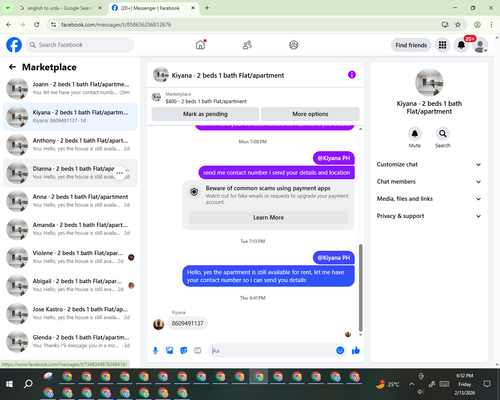Click the scam warning shield icon
Viewport: 500px width, 400px height.
pos(194,192)
